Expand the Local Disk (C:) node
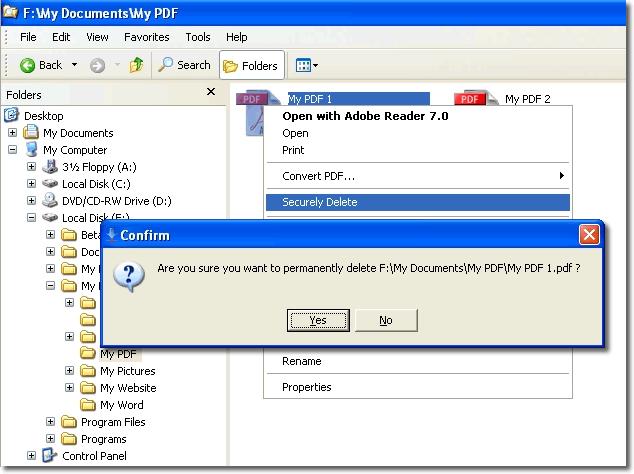The image size is (634, 474). click(x=32, y=184)
